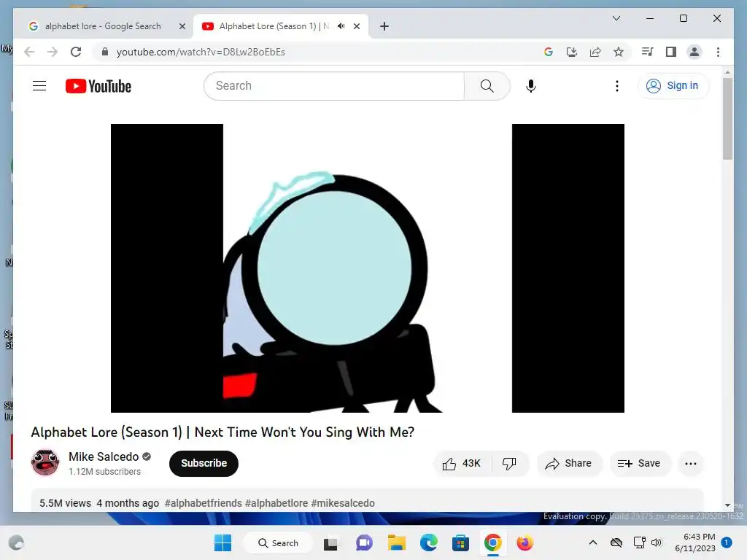Like the video with 43K thumbs up
The height and width of the screenshot is (560, 747).
tap(462, 463)
